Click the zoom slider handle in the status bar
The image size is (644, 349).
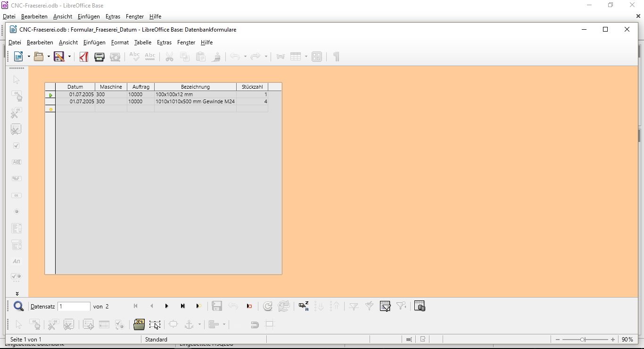[x=583, y=340]
